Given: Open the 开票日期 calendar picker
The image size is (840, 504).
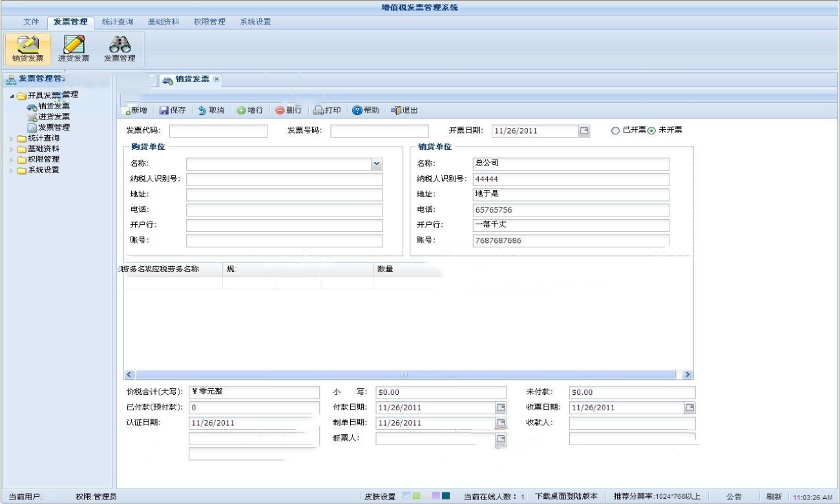Looking at the screenshot, I should click(583, 131).
